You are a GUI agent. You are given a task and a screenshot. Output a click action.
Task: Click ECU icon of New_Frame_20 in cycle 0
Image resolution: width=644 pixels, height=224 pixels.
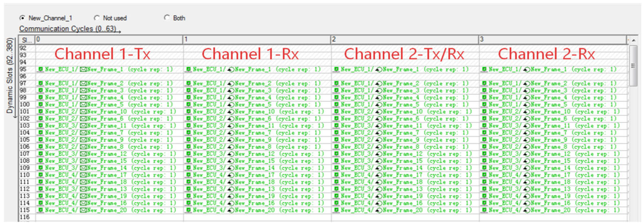click(x=41, y=210)
